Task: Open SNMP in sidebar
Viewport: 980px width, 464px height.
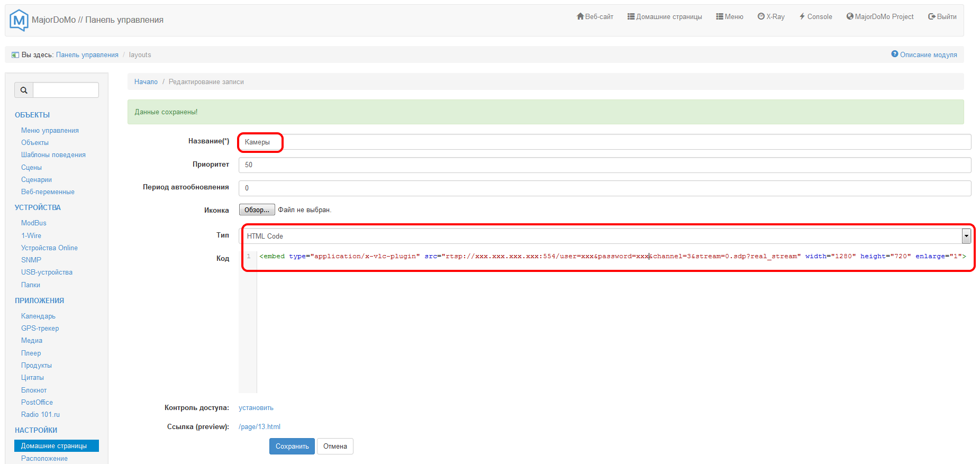Action: point(31,260)
